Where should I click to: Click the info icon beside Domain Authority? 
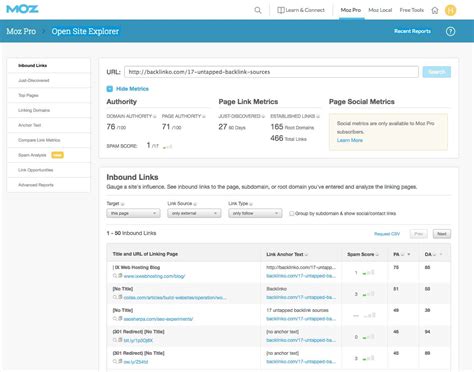click(155, 116)
